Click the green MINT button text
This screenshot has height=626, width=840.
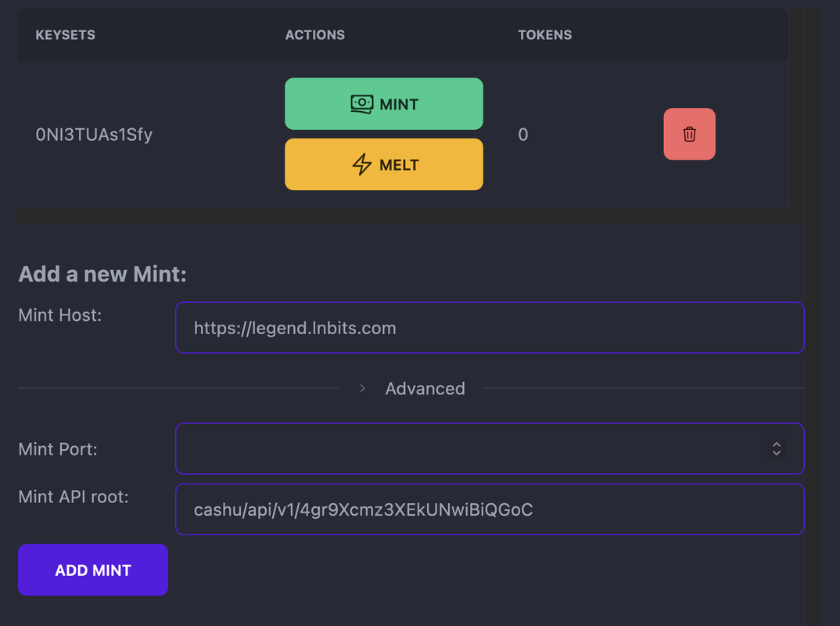click(x=399, y=104)
